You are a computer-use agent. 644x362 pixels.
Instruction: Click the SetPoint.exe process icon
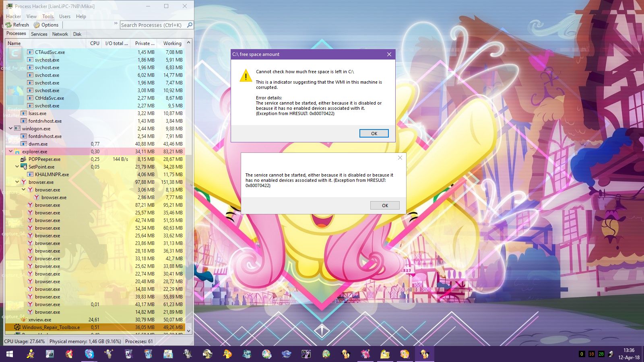coord(24,167)
